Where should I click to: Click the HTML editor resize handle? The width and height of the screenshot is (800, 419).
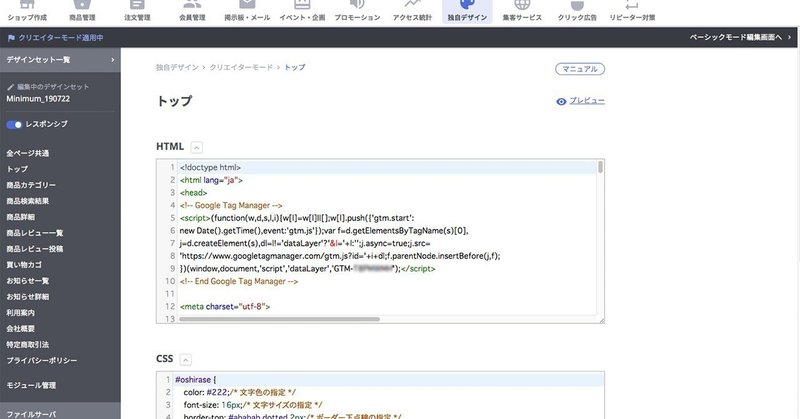pyautogui.click(x=601, y=320)
